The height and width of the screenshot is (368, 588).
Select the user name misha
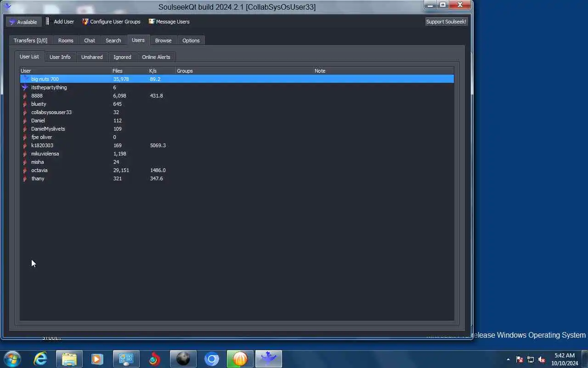point(38,162)
